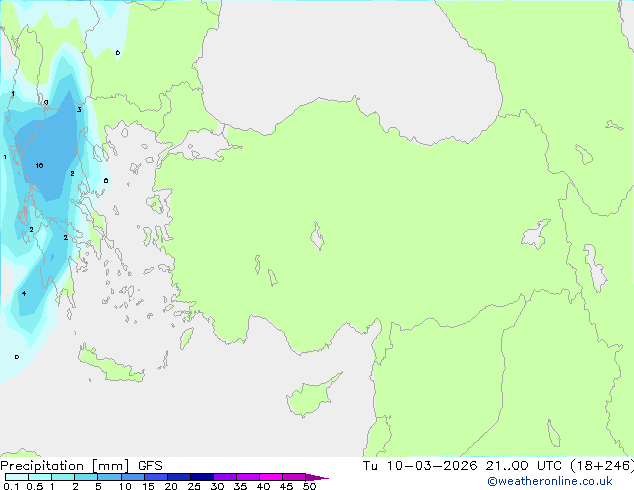Click the '10' precipitation value on map
Image resolution: width=634 pixels, height=490 pixels.
[x=39, y=165]
